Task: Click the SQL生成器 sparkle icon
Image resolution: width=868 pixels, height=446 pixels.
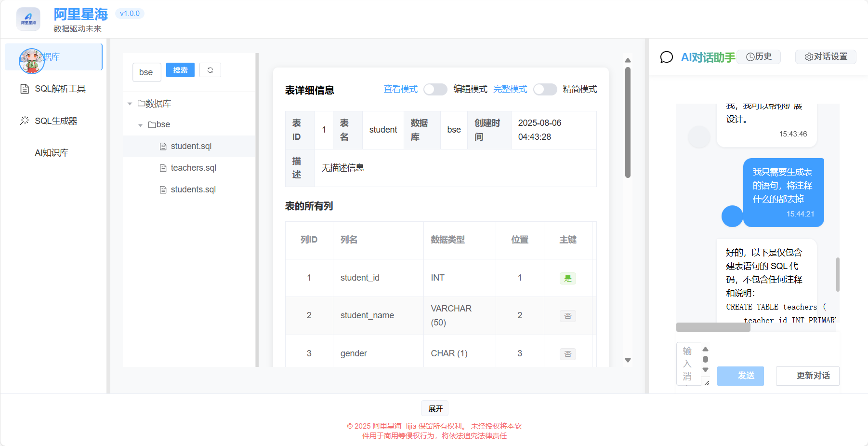Action: pos(25,121)
